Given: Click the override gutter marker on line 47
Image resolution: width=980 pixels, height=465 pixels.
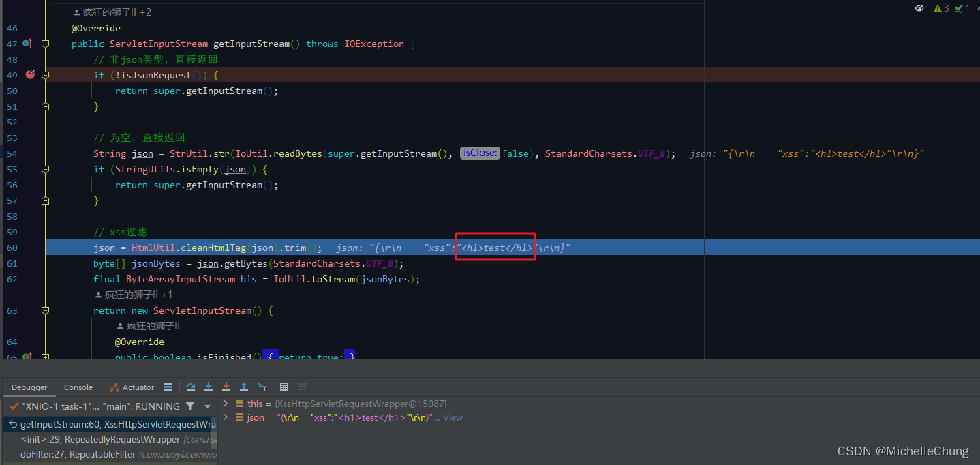Looking at the screenshot, I should pos(26,44).
